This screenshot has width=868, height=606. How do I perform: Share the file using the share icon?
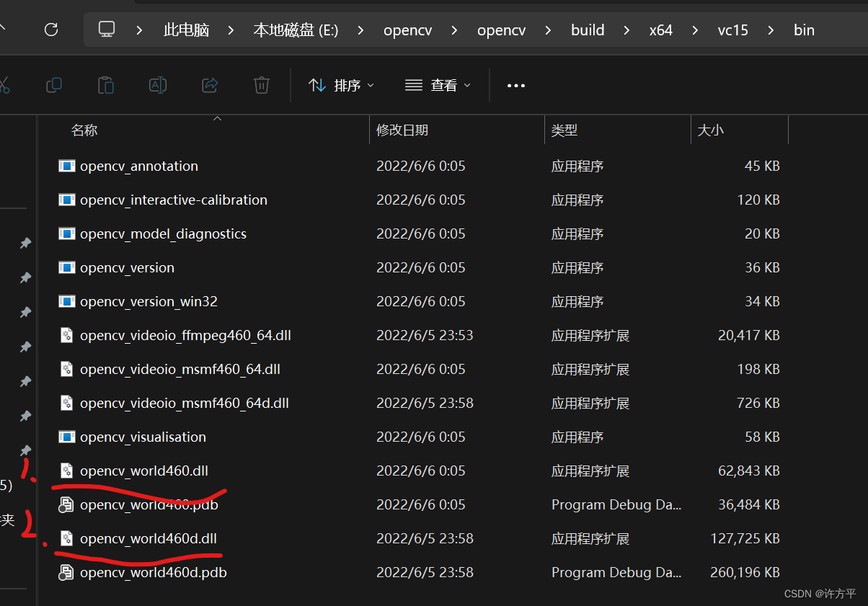(x=209, y=85)
